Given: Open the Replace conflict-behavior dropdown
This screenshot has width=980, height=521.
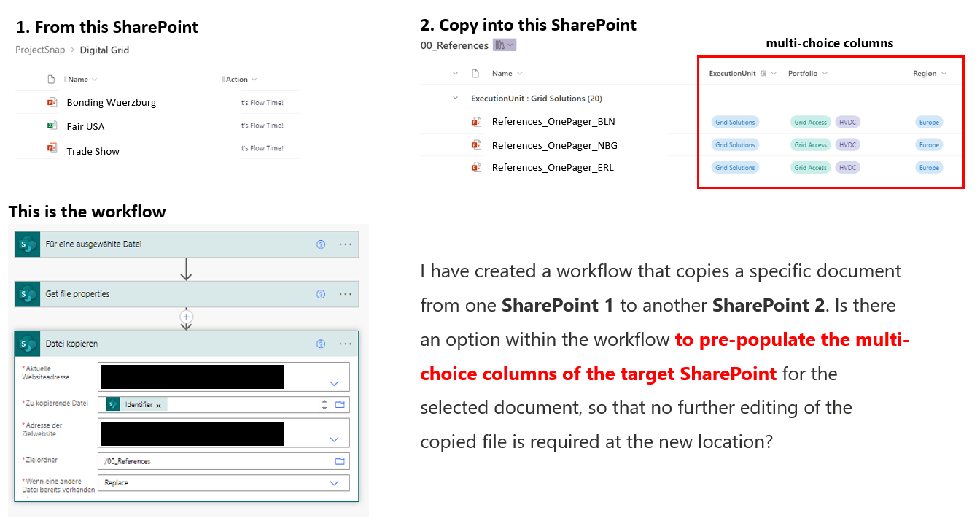Looking at the screenshot, I should click(334, 483).
